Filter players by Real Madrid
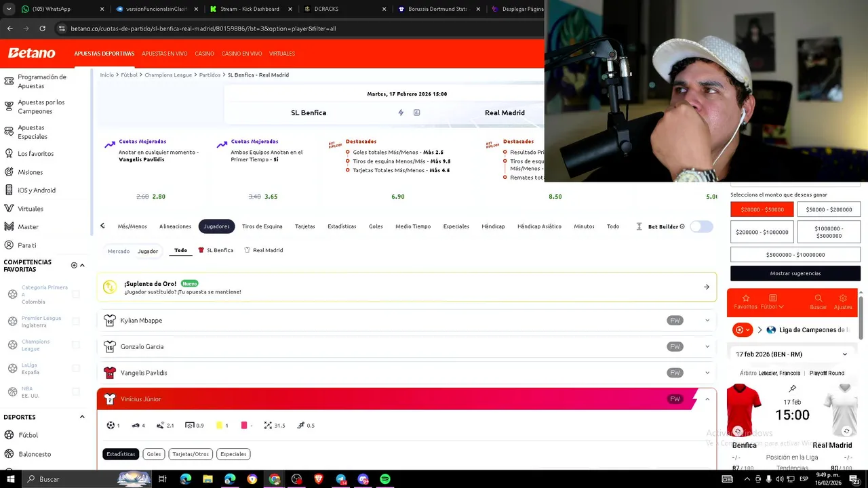This screenshot has height=488, width=868. [264, 251]
